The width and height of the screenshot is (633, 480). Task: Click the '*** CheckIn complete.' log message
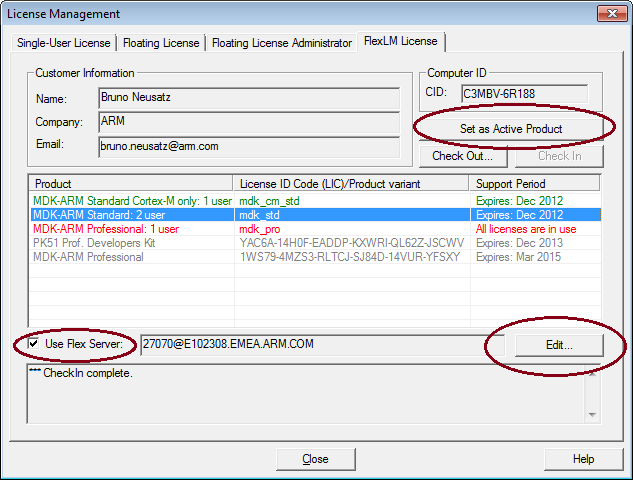pyautogui.click(x=81, y=373)
